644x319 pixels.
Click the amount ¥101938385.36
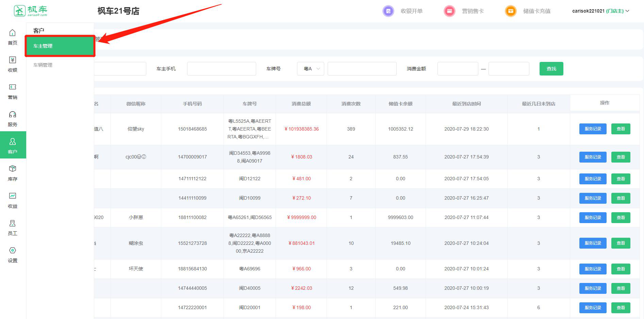click(x=301, y=129)
